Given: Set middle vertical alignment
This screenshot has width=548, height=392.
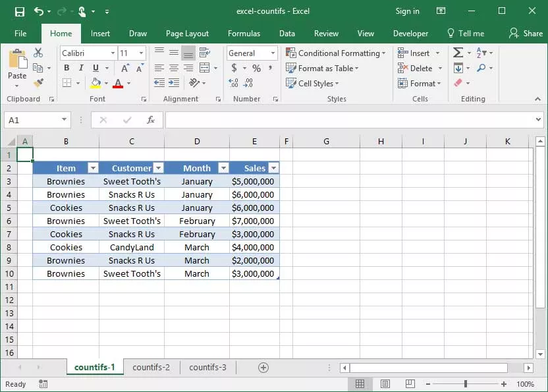Looking at the screenshot, I should [174, 53].
